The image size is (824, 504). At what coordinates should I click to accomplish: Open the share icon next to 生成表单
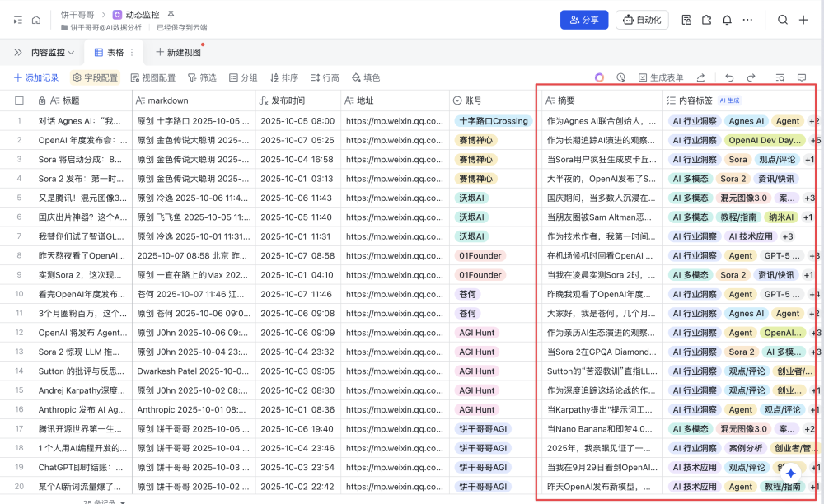[x=703, y=77]
